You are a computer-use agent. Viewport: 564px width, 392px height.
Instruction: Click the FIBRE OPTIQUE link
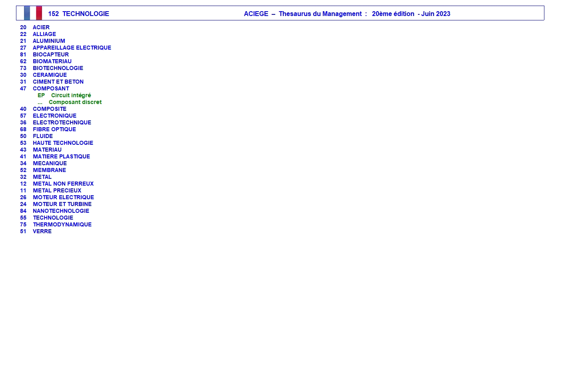tap(54, 129)
